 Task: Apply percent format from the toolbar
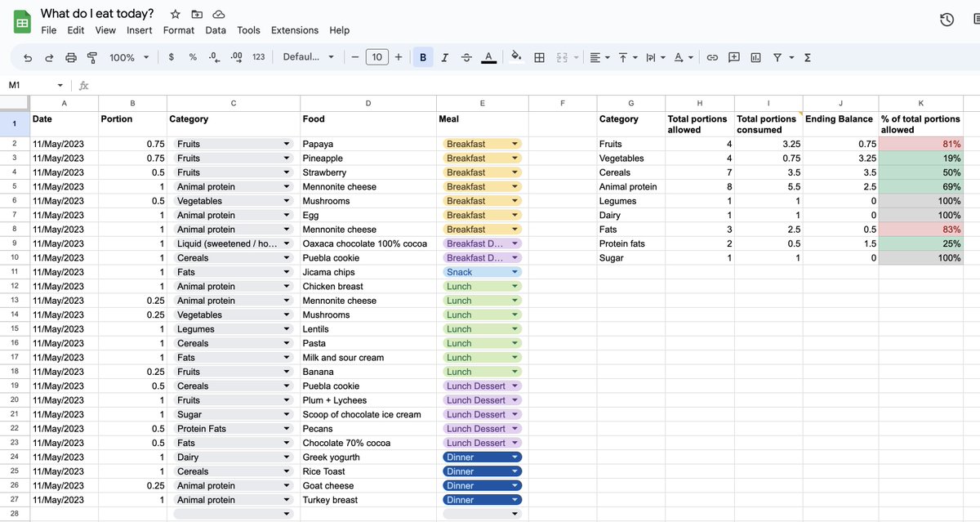tap(193, 57)
